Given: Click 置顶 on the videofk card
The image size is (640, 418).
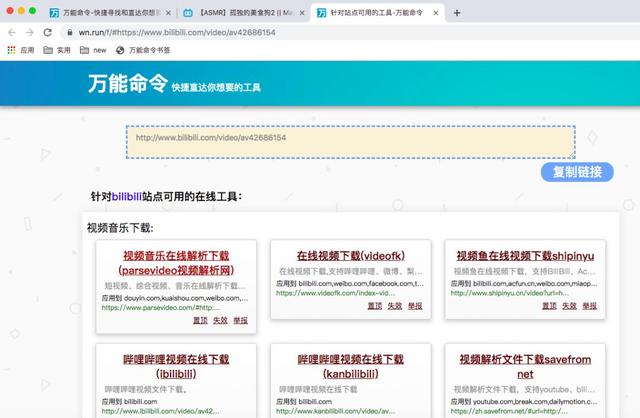Looking at the screenshot, I should [x=375, y=306].
